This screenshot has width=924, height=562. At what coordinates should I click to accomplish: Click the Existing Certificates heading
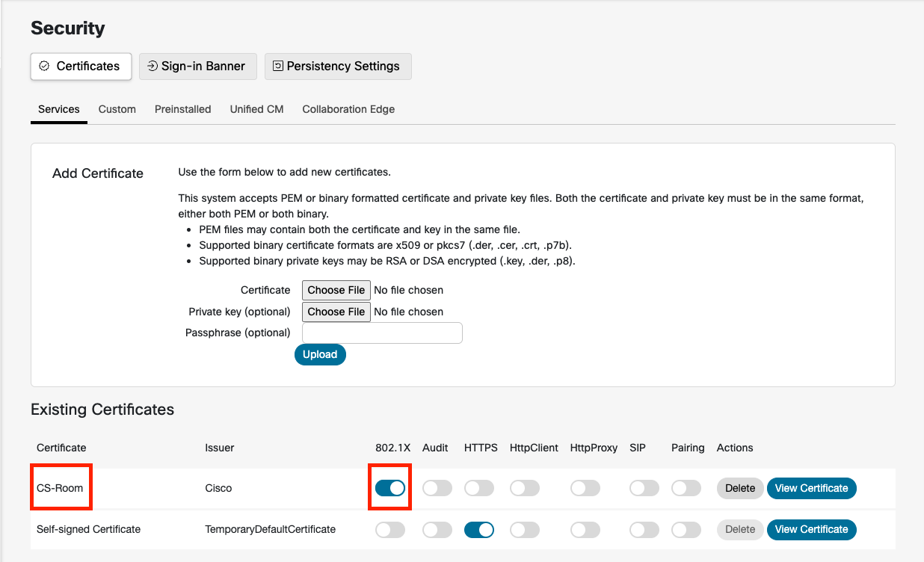102,410
